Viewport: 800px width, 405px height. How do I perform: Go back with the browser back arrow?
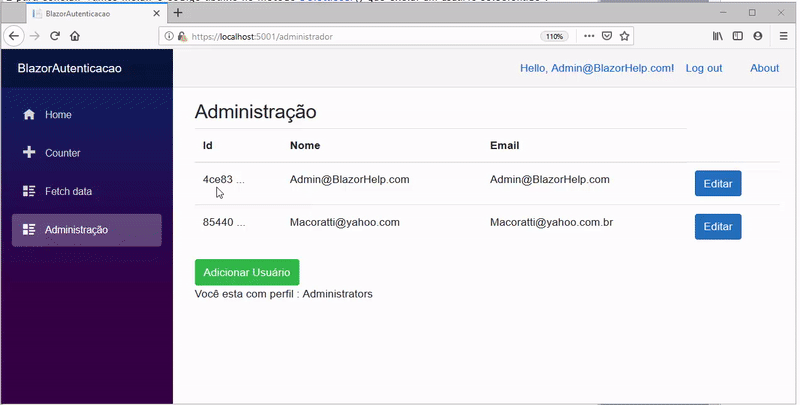14,36
